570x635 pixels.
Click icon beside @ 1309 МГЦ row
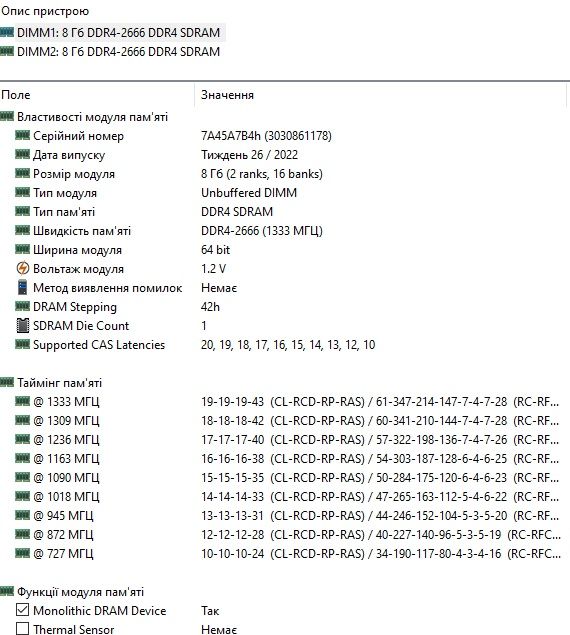click(x=22, y=420)
